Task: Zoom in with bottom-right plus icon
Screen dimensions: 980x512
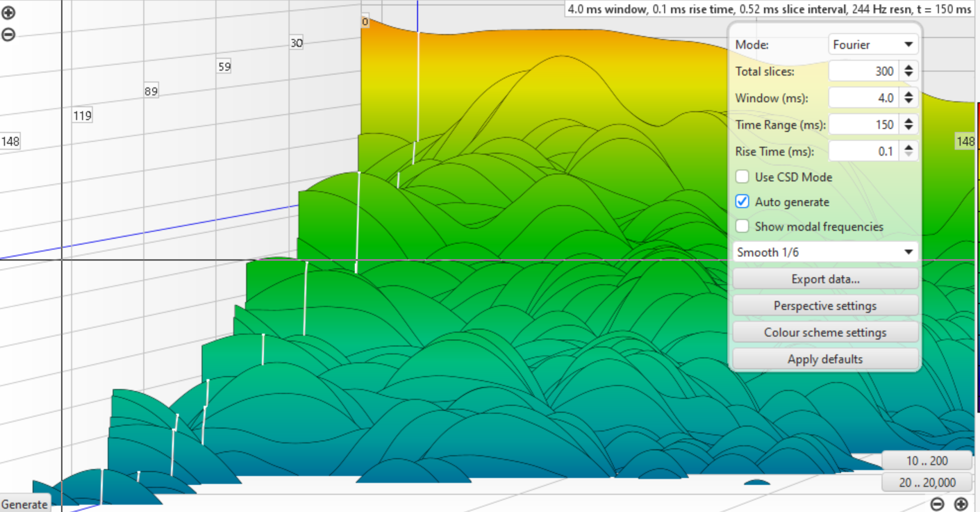Action: 960,504
